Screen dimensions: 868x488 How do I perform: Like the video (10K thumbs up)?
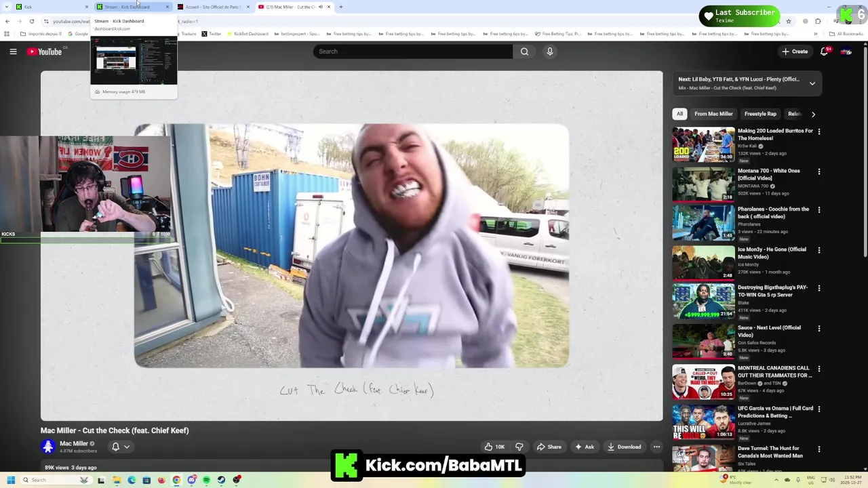pyautogui.click(x=494, y=447)
